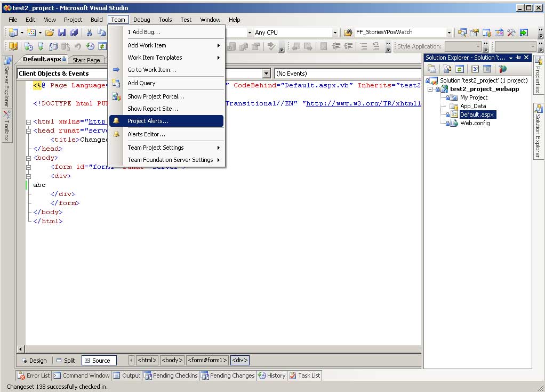Collapse the body element outline in the editor

pos(28,158)
